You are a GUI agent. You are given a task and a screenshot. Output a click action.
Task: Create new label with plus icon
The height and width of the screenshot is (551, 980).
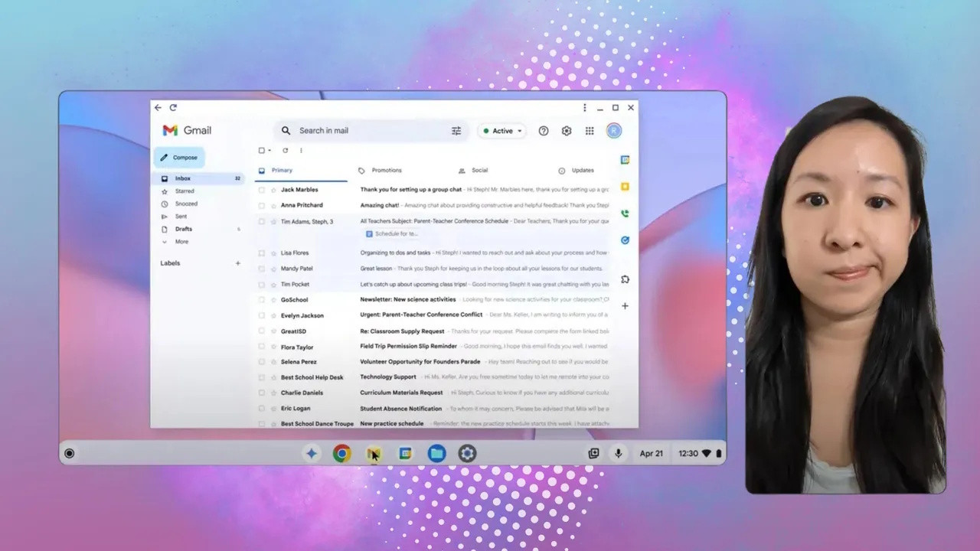point(237,263)
